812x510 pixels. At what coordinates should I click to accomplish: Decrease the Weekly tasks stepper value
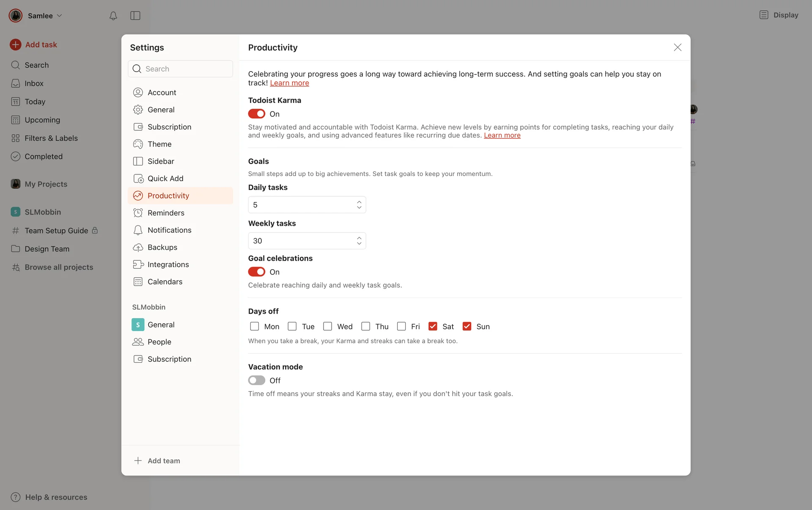coord(359,244)
